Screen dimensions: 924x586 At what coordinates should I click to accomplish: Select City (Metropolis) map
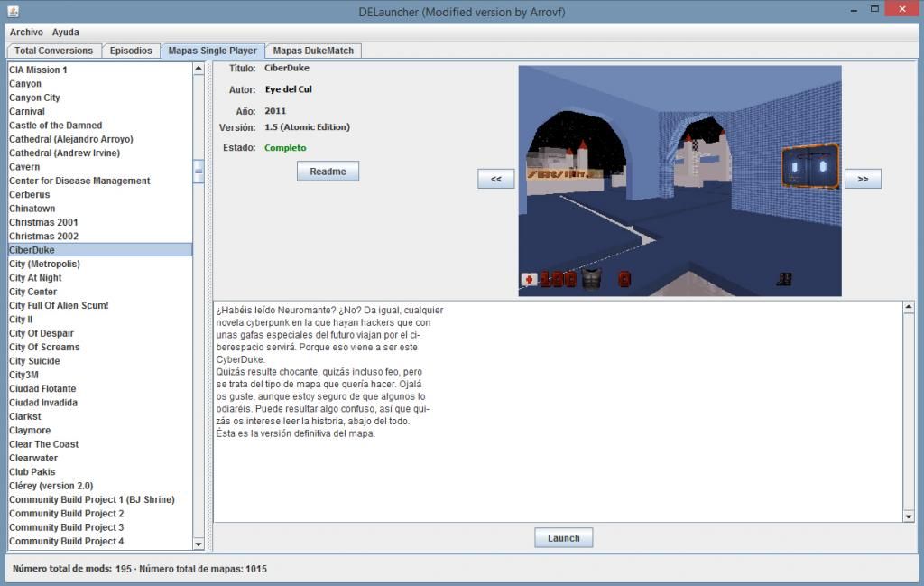click(x=100, y=264)
